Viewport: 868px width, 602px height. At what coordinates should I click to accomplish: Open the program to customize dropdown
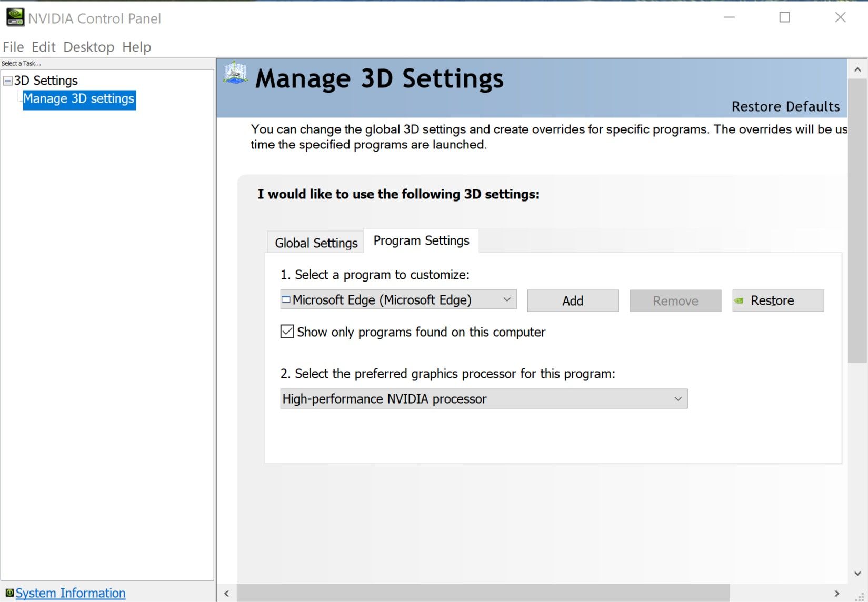tap(398, 299)
